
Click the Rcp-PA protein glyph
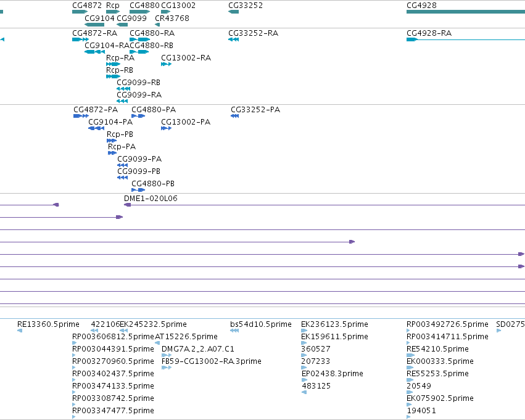click(112, 153)
